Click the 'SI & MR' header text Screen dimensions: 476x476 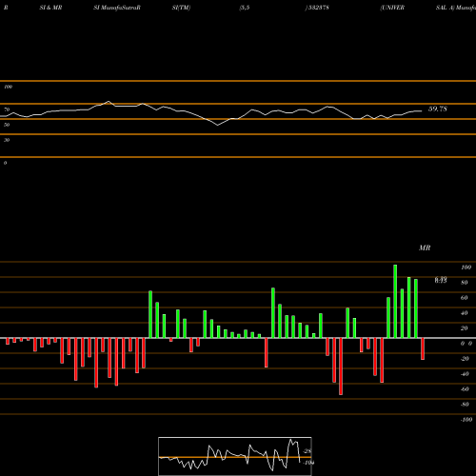(x=50, y=8)
